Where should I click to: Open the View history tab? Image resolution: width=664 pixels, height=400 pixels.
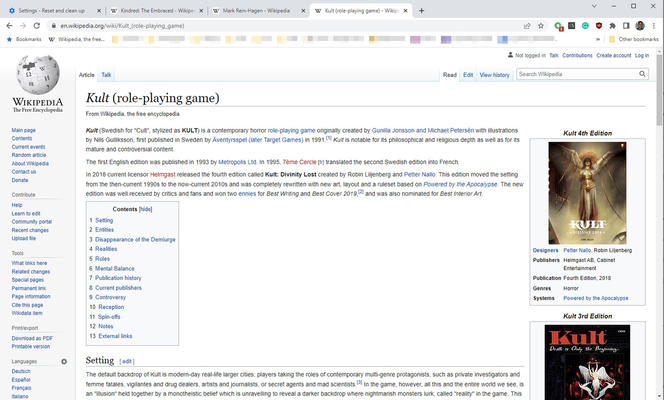(x=494, y=75)
